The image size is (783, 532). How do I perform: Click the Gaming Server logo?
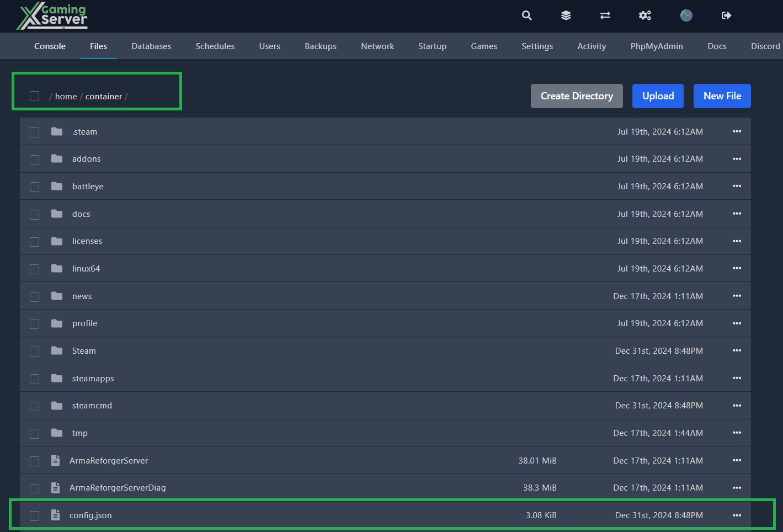pyautogui.click(x=52, y=16)
